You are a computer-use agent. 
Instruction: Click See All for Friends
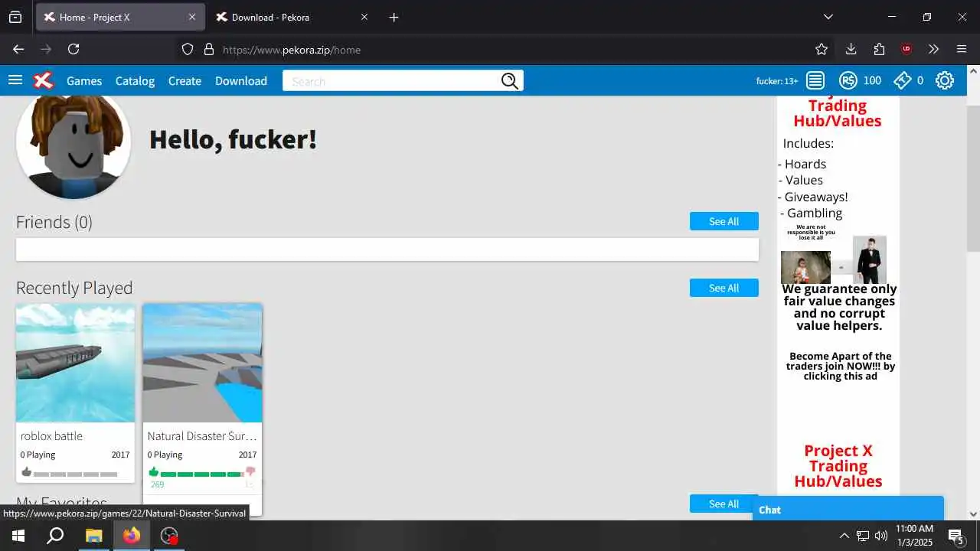[724, 221]
